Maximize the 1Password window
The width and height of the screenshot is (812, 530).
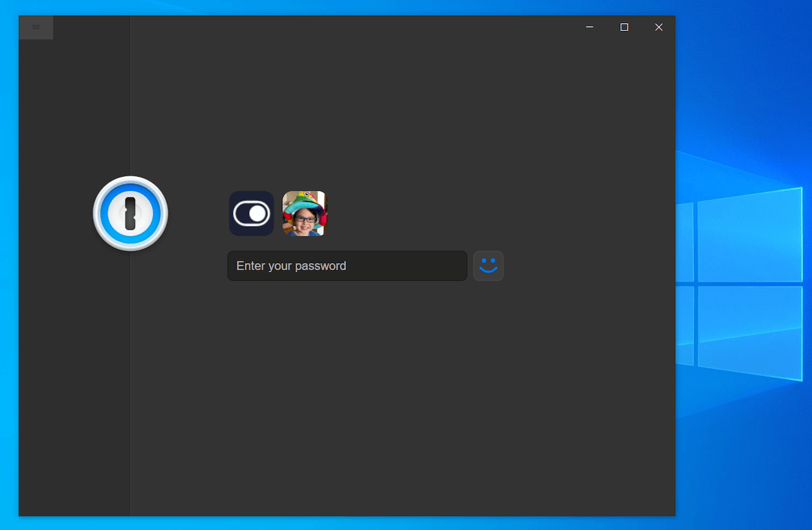624,27
